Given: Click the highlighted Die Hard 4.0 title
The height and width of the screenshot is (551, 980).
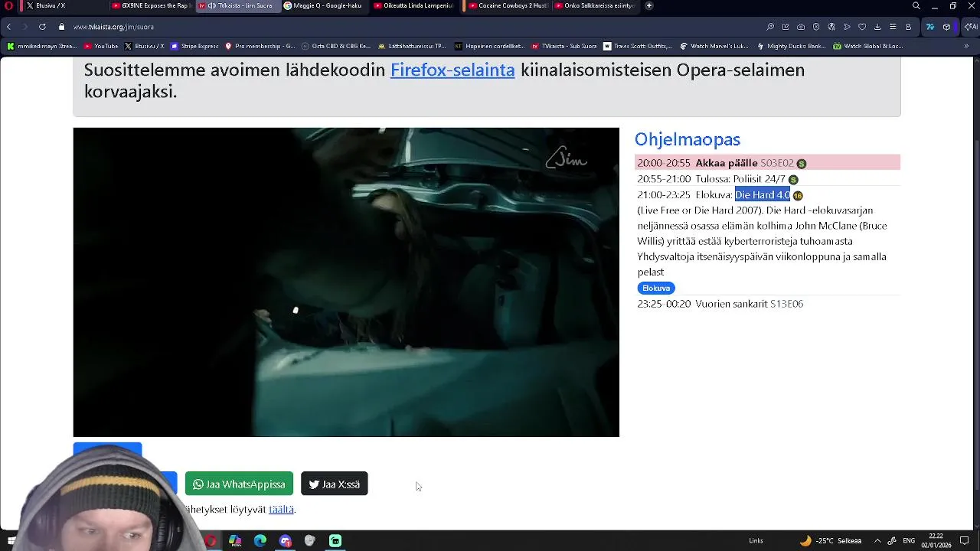Looking at the screenshot, I should 763,195.
